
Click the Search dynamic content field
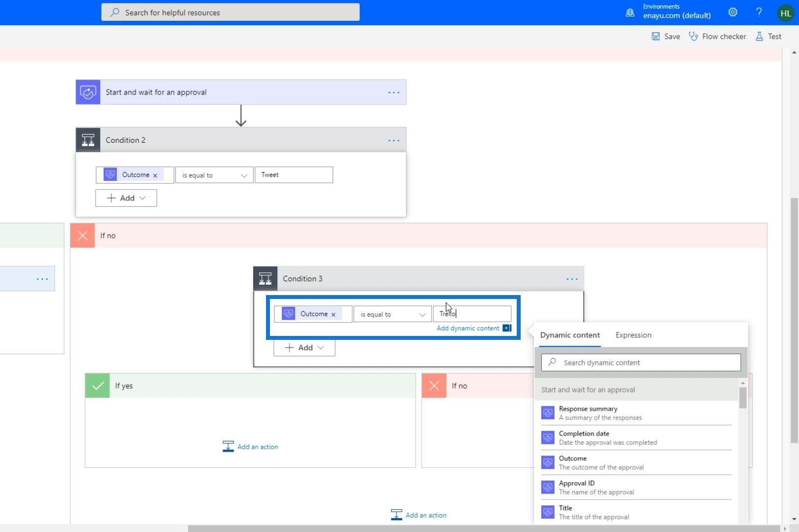(x=641, y=363)
